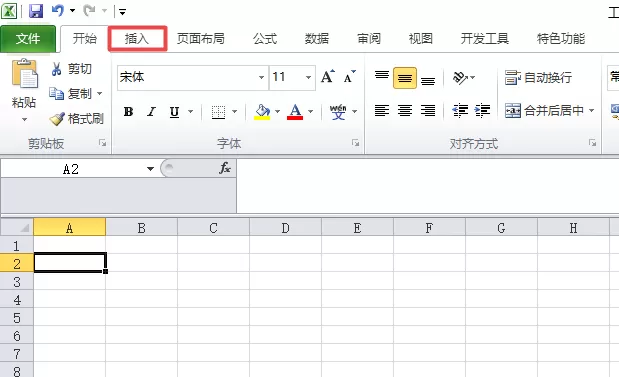
Task: Toggle bold formatting
Action: (128, 112)
